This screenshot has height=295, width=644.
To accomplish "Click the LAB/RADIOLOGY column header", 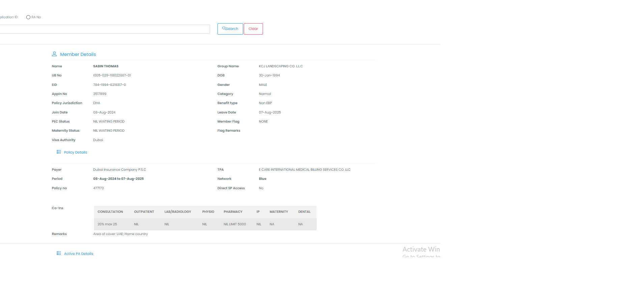I will pos(178,212).
